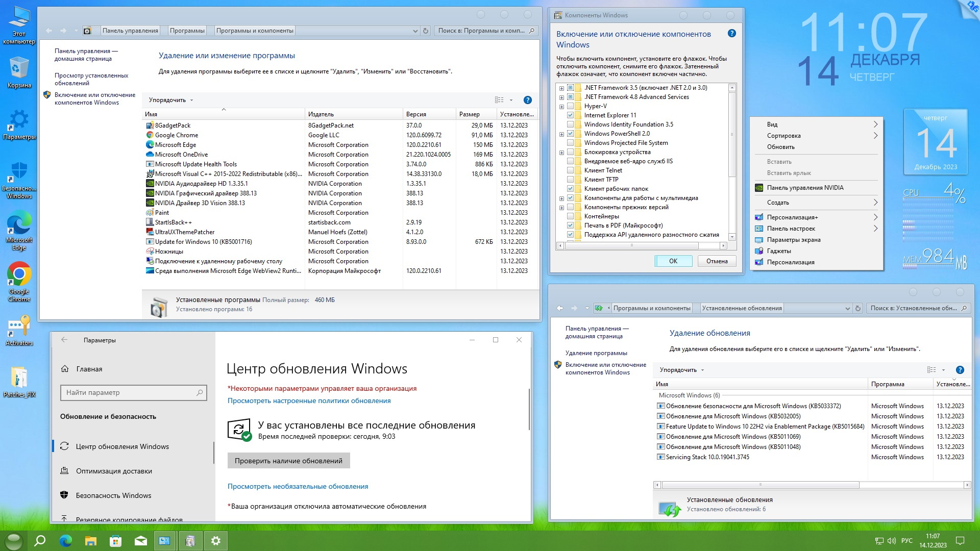This screenshot has width=980, height=551.
Task: Open Просмотреть необязательные обновления link
Action: click(x=298, y=486)
